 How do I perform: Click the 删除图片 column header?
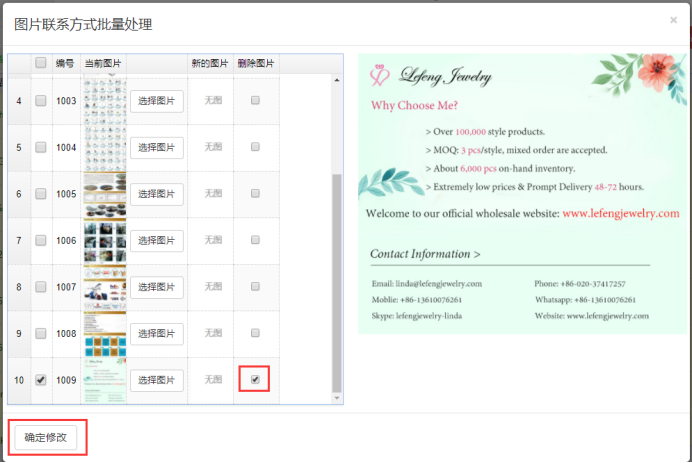pyautogui.click(x=256, y=63)
